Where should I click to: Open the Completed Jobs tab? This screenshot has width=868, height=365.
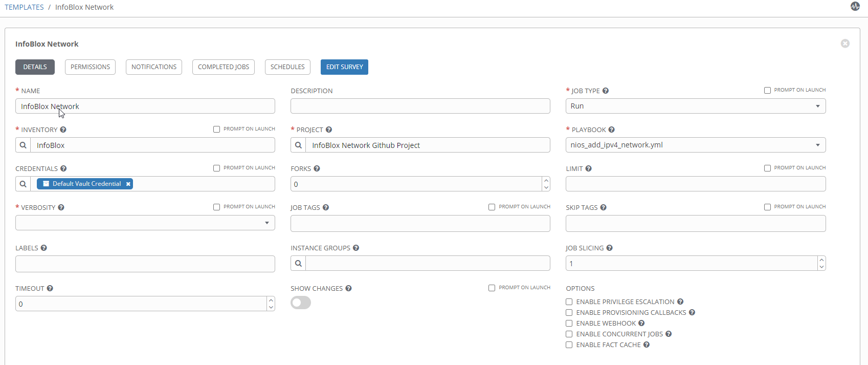click(x=224, y=67)
